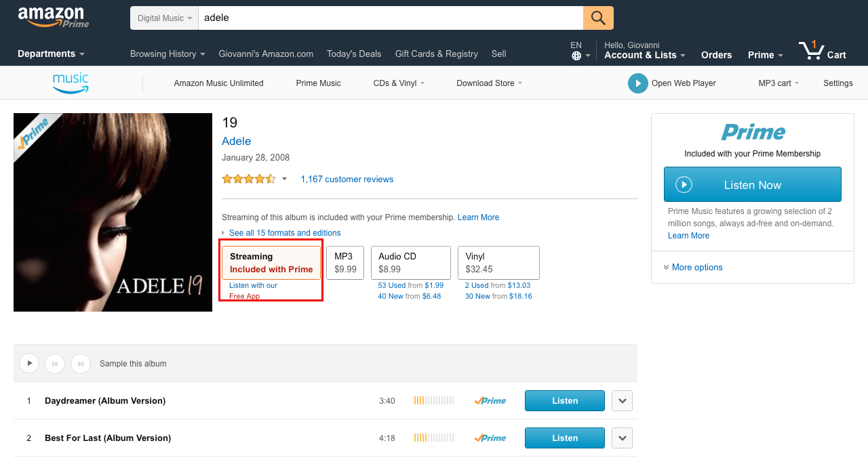The height and width of the screenshot is (462, 868).
Task: Open 30 New from $18.16 offers
Action: 498,296
